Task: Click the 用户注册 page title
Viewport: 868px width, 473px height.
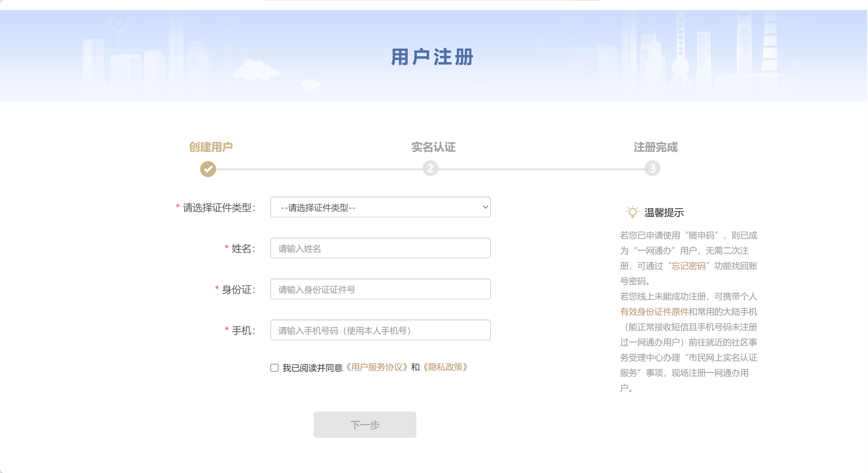Action: click(432, 57)
